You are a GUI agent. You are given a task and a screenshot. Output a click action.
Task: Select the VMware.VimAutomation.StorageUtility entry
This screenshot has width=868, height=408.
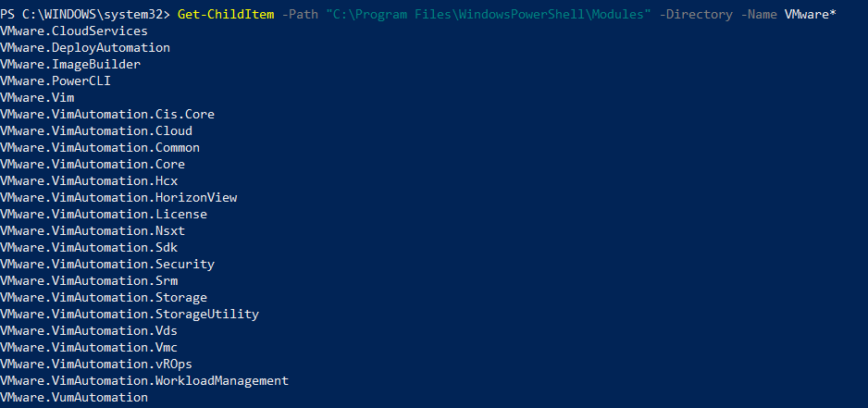(130, 314)
